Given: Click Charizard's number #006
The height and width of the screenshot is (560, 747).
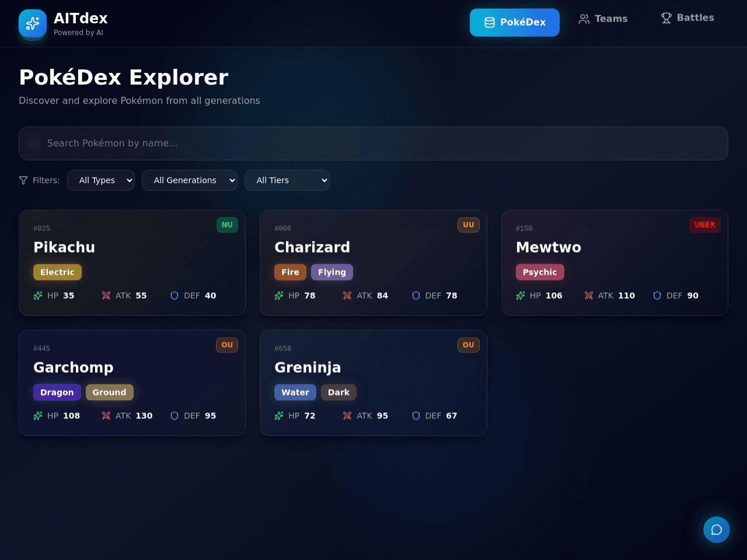Looking at the screenshot, I should pos(282,229).
